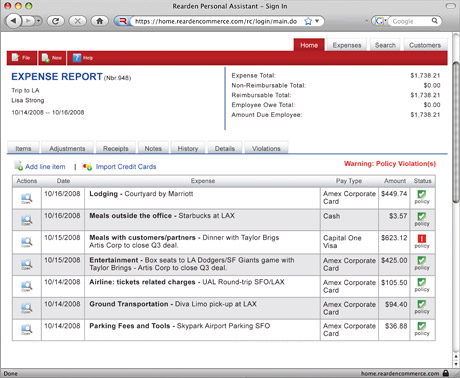Screen dimensions: 460x378
Task: Click the Import Credit Cards link
Action: [126, 167]
